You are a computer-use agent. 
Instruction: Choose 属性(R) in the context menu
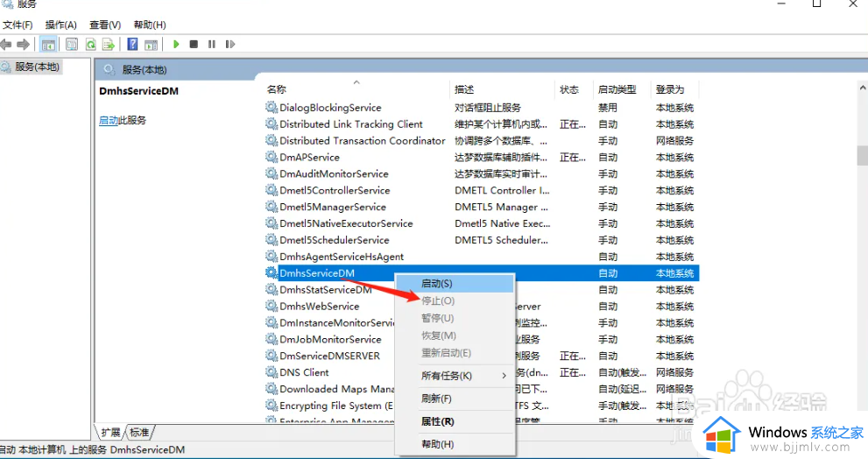click(455, 421)
